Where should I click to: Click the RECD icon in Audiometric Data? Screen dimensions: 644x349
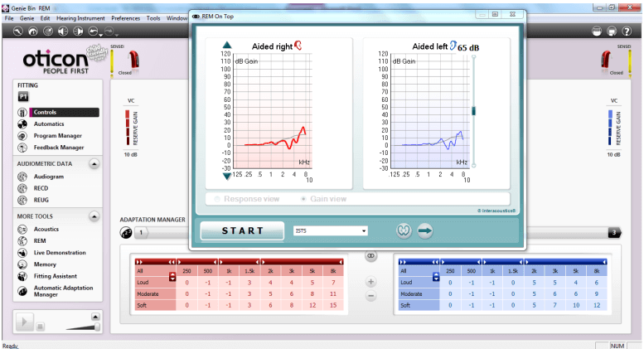(x=22, y=188)
